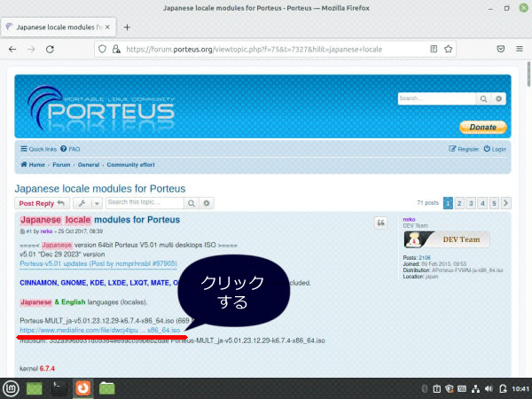
Task: Open Porteus-v5.01 updates post link
Action: [x=98, y=263]
